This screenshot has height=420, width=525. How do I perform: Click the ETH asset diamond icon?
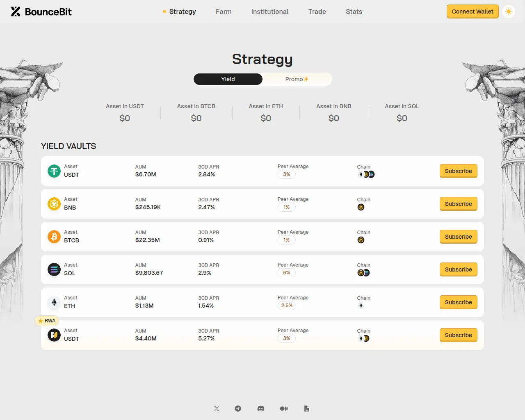[x=54, y=302]
